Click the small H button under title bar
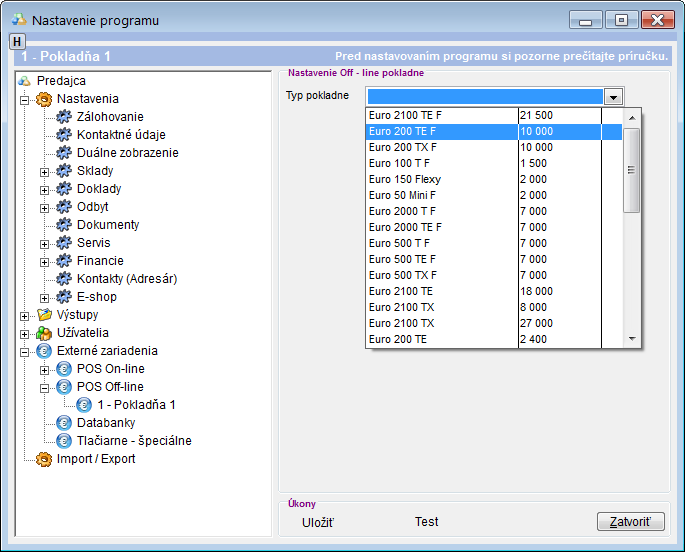The width and height of the screenshot is (685, 552). point(17,41)
